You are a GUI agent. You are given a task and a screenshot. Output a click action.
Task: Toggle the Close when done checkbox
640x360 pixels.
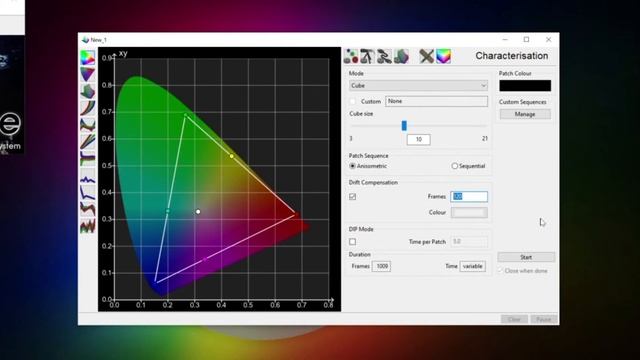tap(500, 271)
